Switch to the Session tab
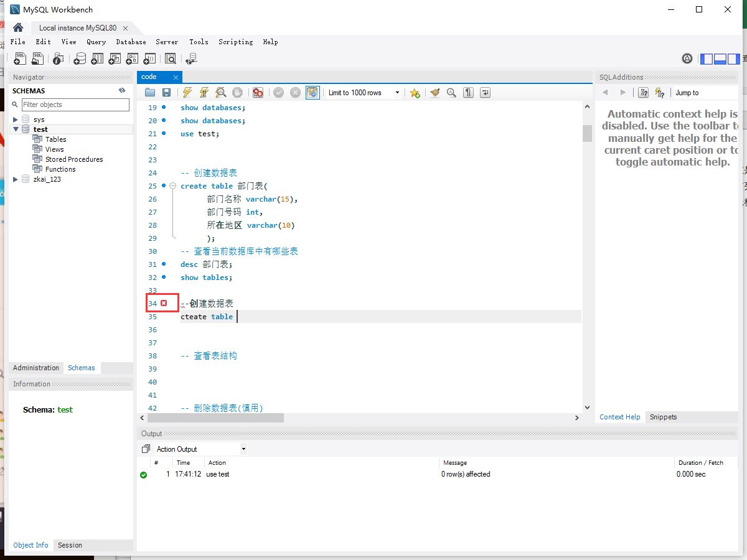This screenshot has width=747, height=560. pyautogui.click(x=70, y=545)
